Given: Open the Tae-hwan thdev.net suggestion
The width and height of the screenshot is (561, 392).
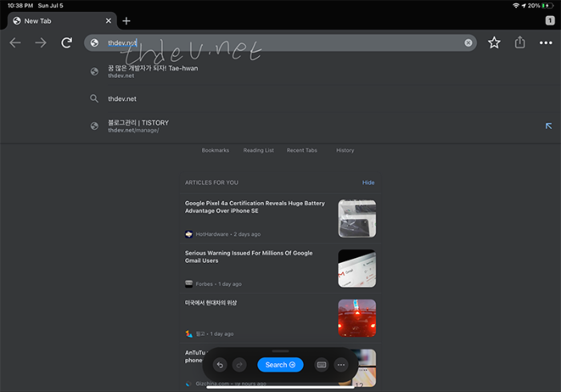Looking at the screenshot, I should [x=280, y=71].
